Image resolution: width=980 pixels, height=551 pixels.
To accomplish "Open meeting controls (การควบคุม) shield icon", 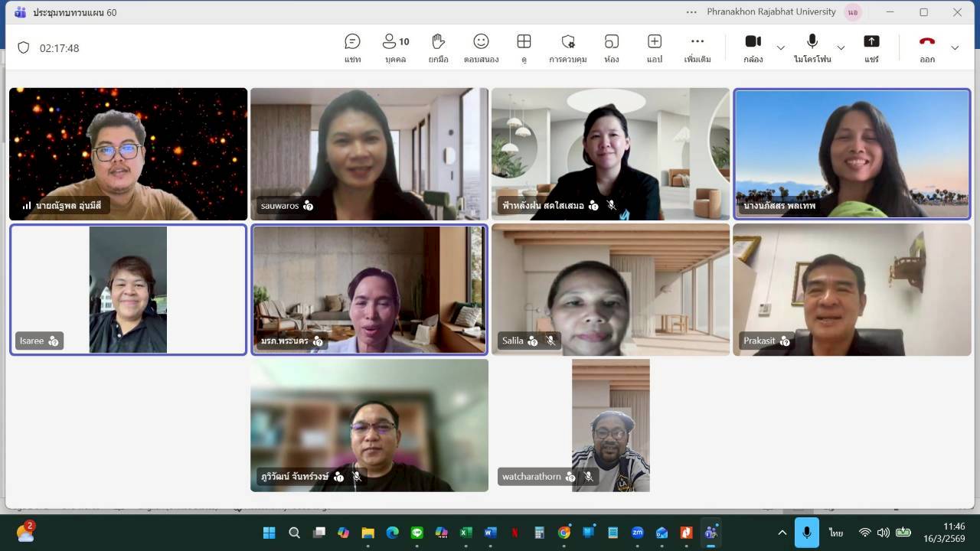I will click(567, 47).
